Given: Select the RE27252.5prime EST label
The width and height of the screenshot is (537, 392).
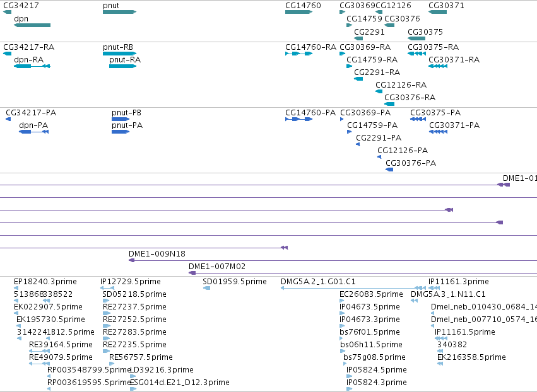Looking at the screenshot, I should [x=134, y=320].
